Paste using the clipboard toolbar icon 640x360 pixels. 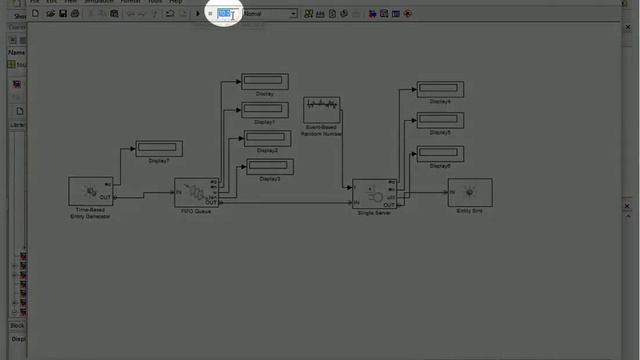114,14
